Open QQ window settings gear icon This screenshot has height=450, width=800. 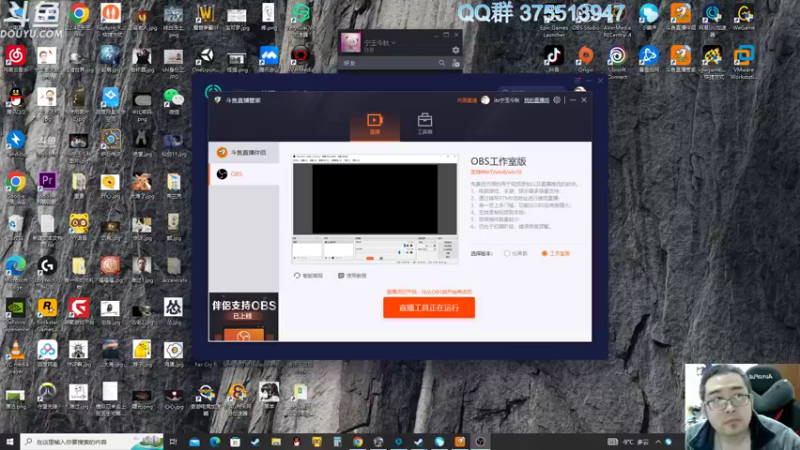(455, 49)
